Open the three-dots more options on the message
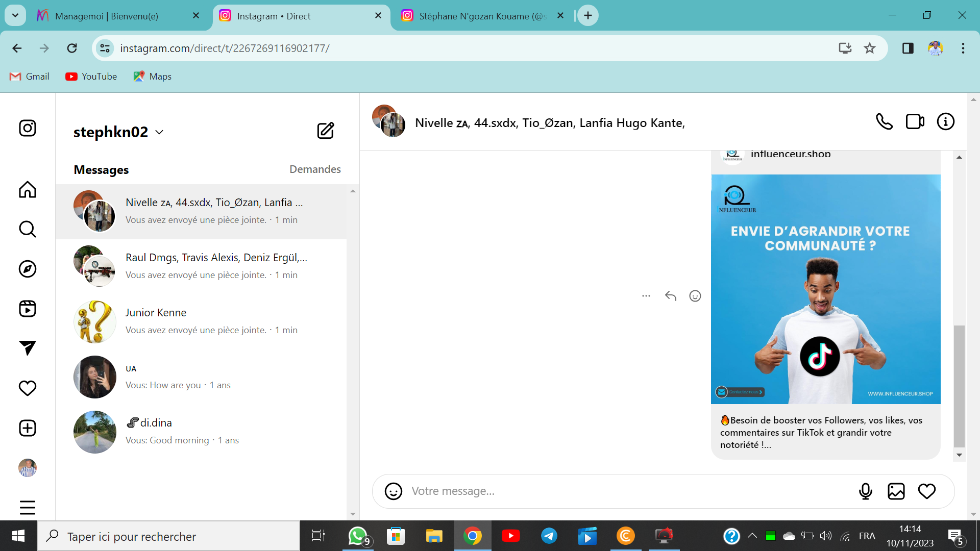The image size is (980, 551). (646, 296)
